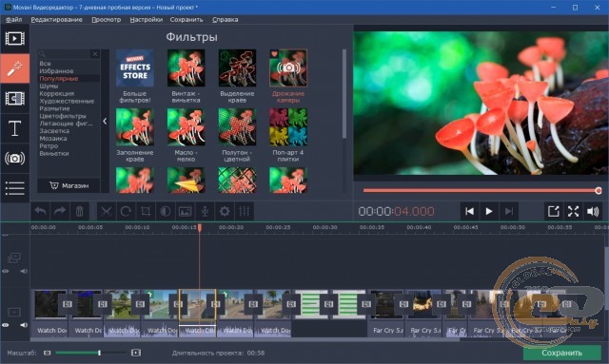Viewport: 609px width, 364px height.
Task: Start voice recording with microphone icon
Action: click(205, 212)
